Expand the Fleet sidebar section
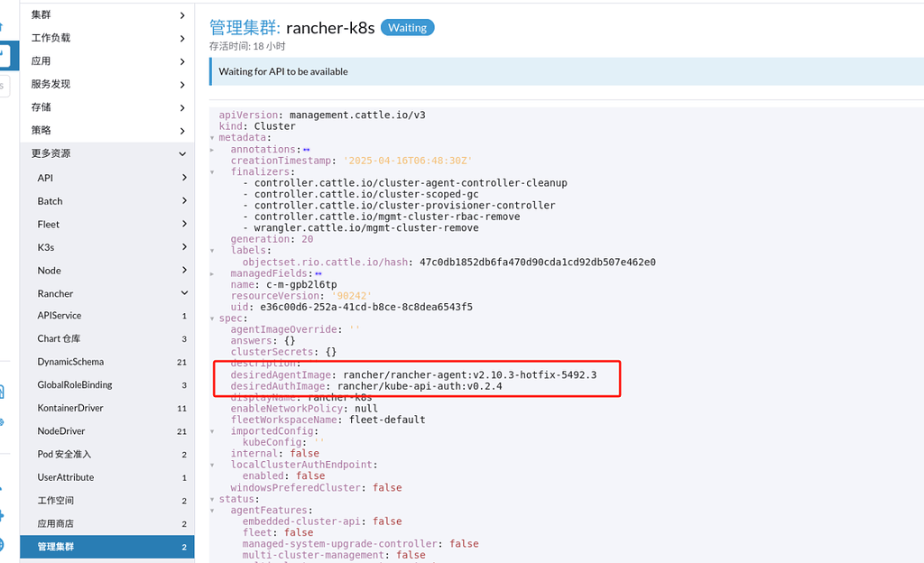The image size is (924, 563). tap(106, 224)
